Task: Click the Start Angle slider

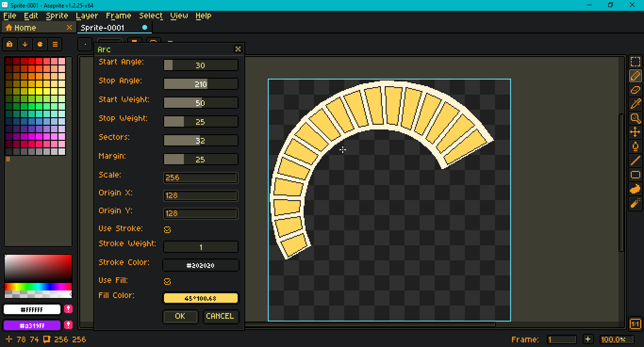Action: [x=200, y=65]
